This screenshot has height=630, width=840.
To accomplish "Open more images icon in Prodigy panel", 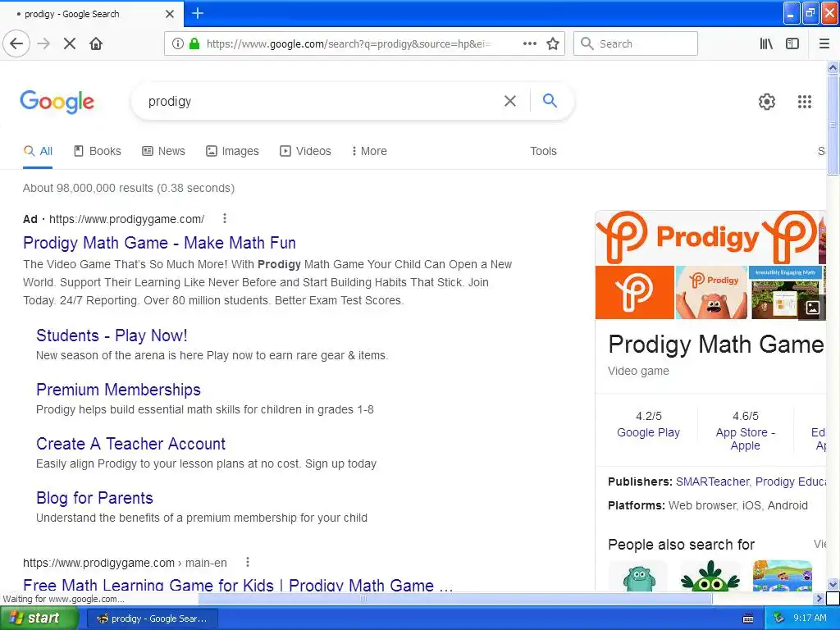I will point(813,308).
